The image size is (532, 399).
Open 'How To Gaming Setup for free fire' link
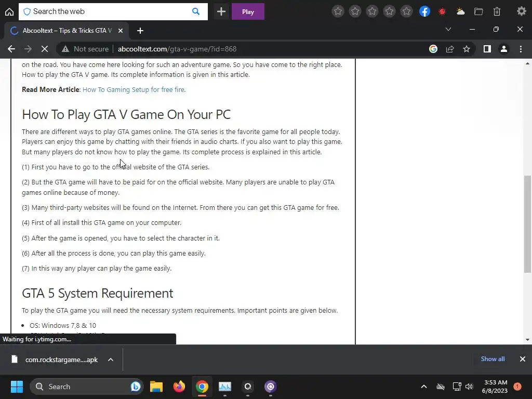tap(134, 89)
